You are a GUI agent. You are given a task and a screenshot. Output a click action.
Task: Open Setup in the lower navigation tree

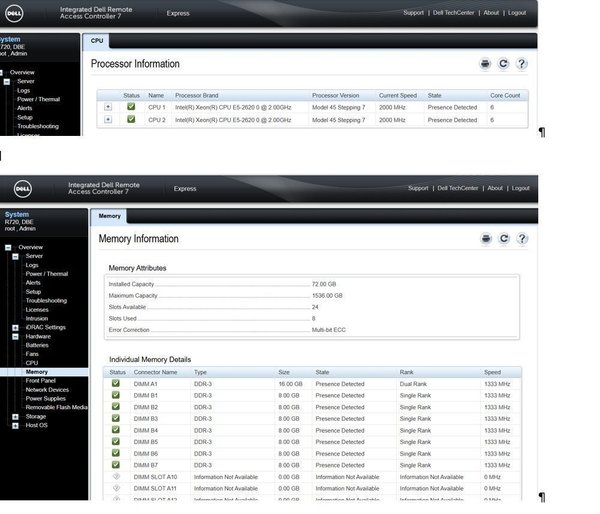[x=33, y=292]
